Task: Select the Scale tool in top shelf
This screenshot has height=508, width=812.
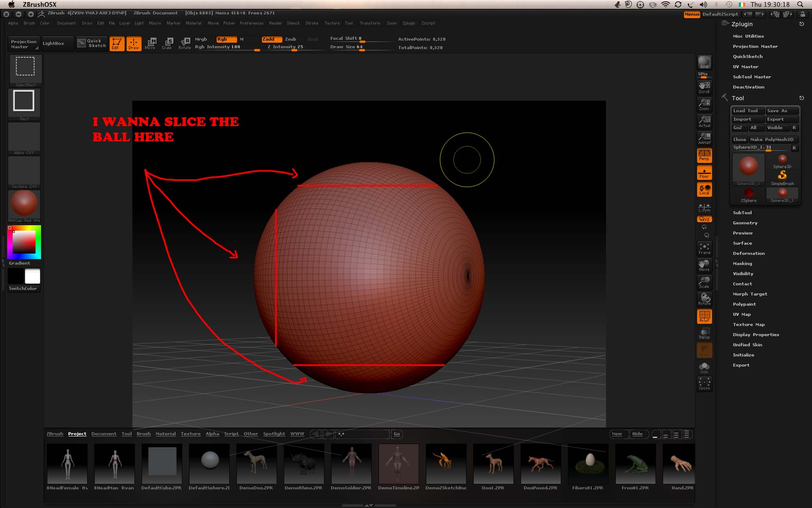Action: click(x=167, y=43)
